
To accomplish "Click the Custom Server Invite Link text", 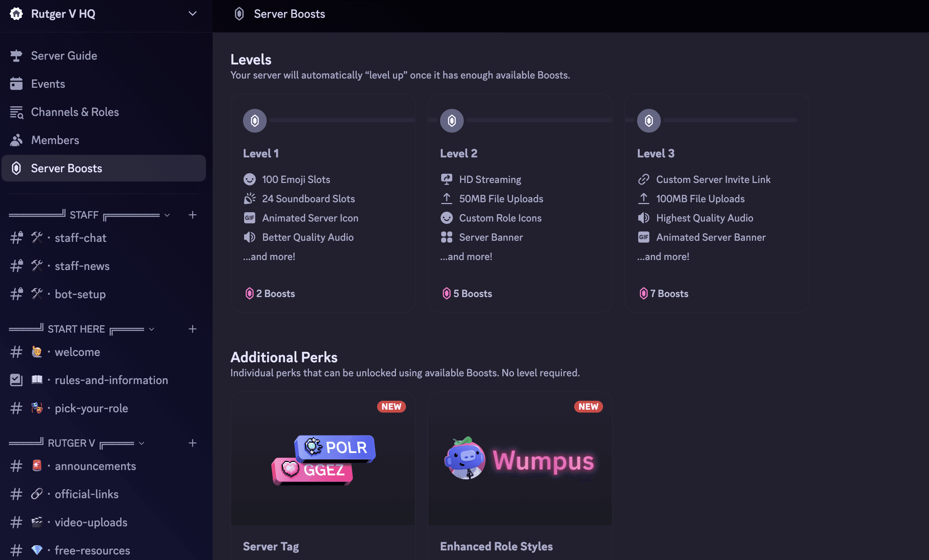I will (x=713, y=180).
